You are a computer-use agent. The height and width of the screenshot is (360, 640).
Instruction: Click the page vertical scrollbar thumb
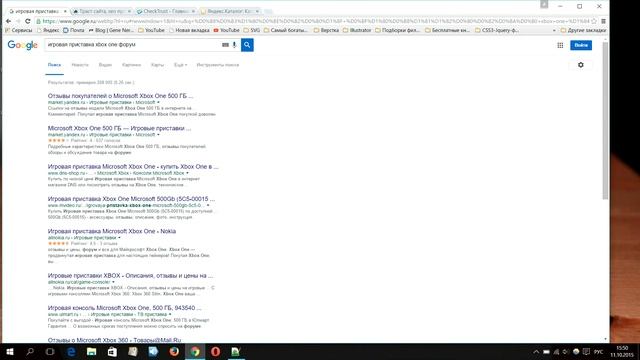click(x=605, y=120)
